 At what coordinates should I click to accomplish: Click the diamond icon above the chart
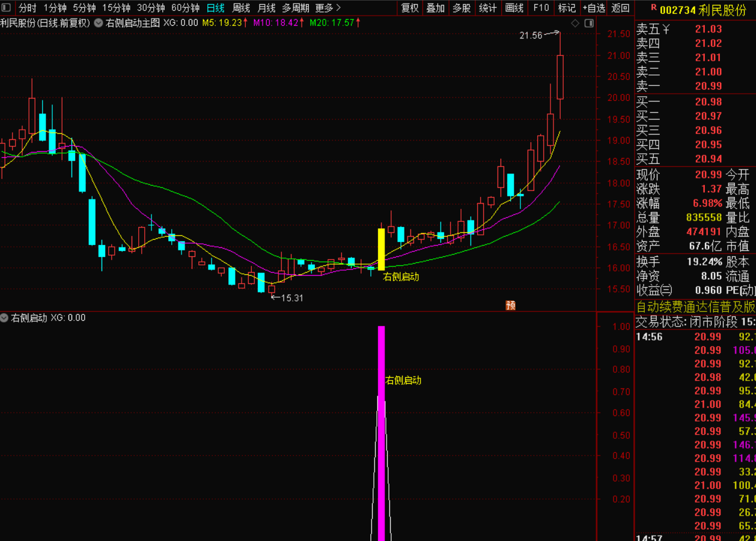point(575,23)
